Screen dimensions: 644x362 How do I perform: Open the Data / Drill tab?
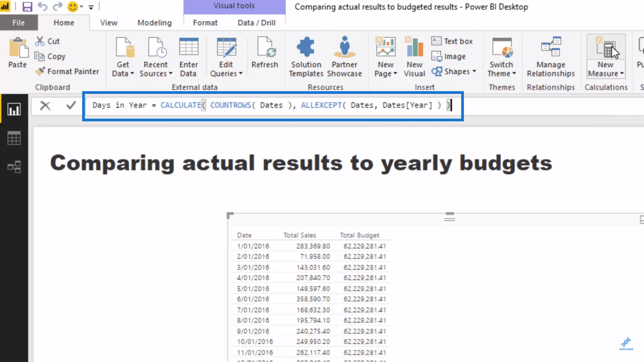pyautogui.click(x=256, y=23)
